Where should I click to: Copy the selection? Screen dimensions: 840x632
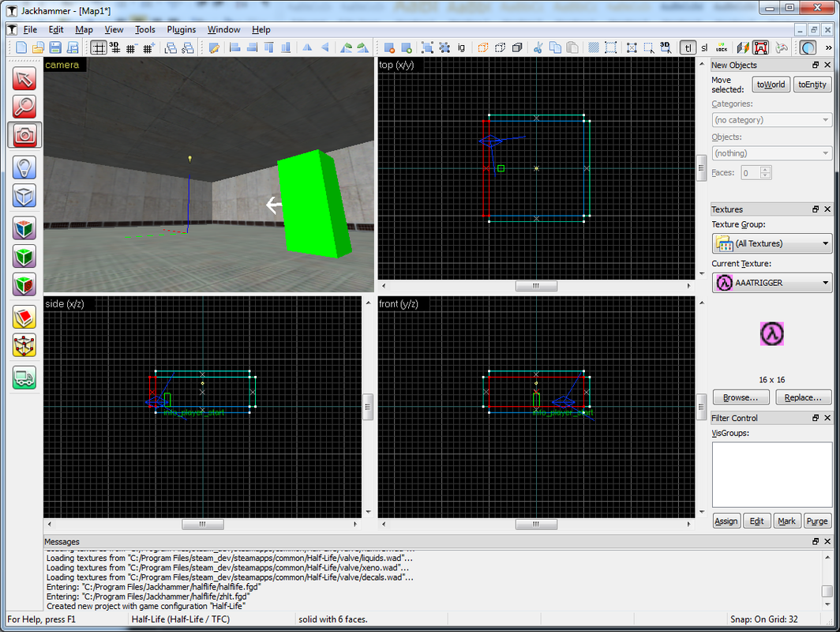tap(555, 47)
